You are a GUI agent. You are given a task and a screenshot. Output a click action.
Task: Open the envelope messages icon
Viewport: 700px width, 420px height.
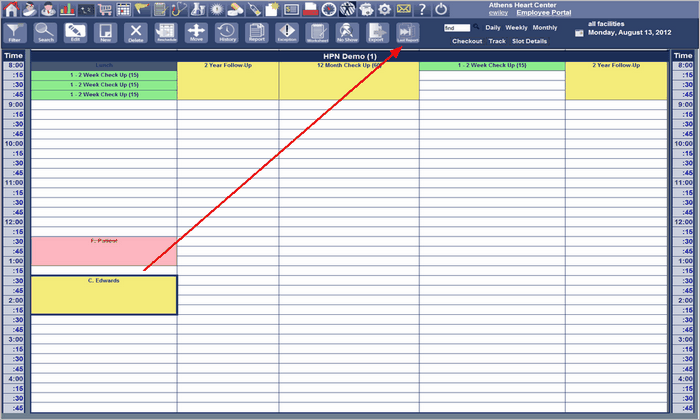[x=403, y=9]
